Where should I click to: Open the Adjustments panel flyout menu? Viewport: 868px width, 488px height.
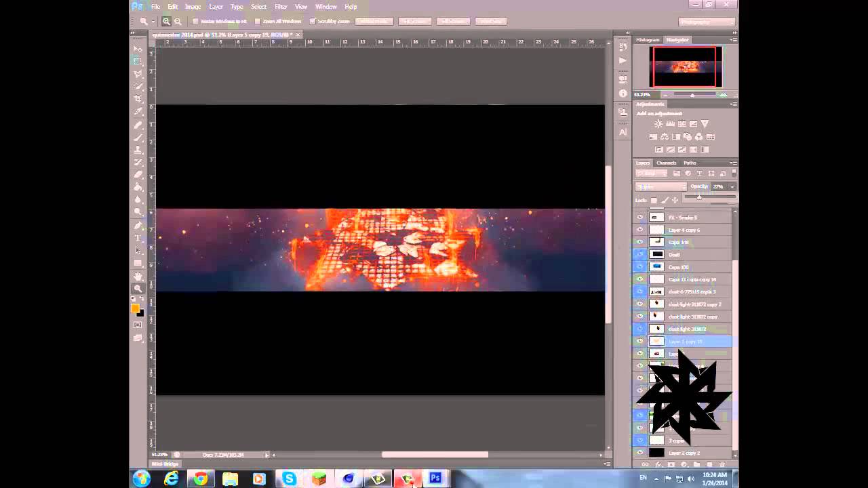click(733, 104)
